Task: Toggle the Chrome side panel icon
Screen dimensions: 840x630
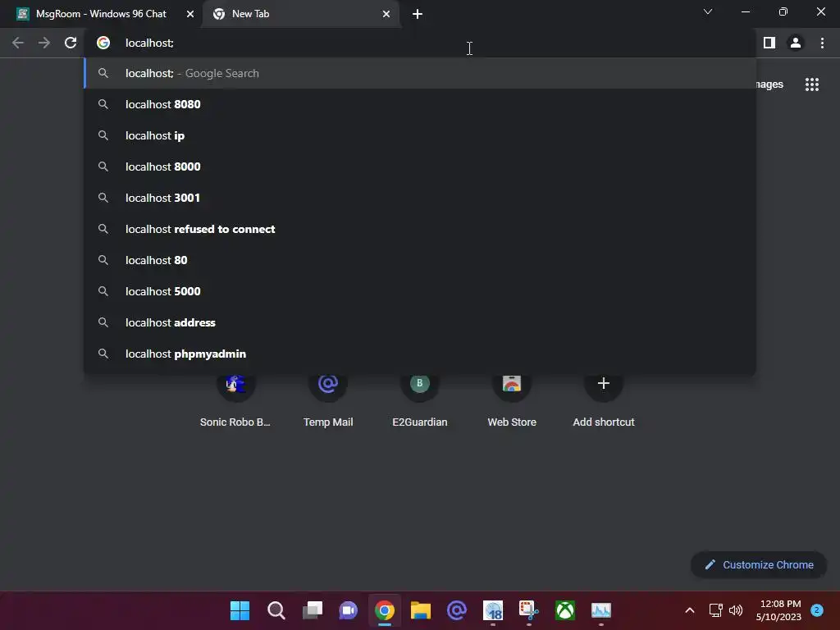Action: [x=769, y=43]
